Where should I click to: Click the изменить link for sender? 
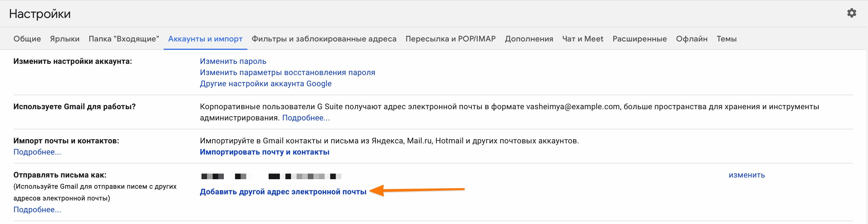click(746, 175)
